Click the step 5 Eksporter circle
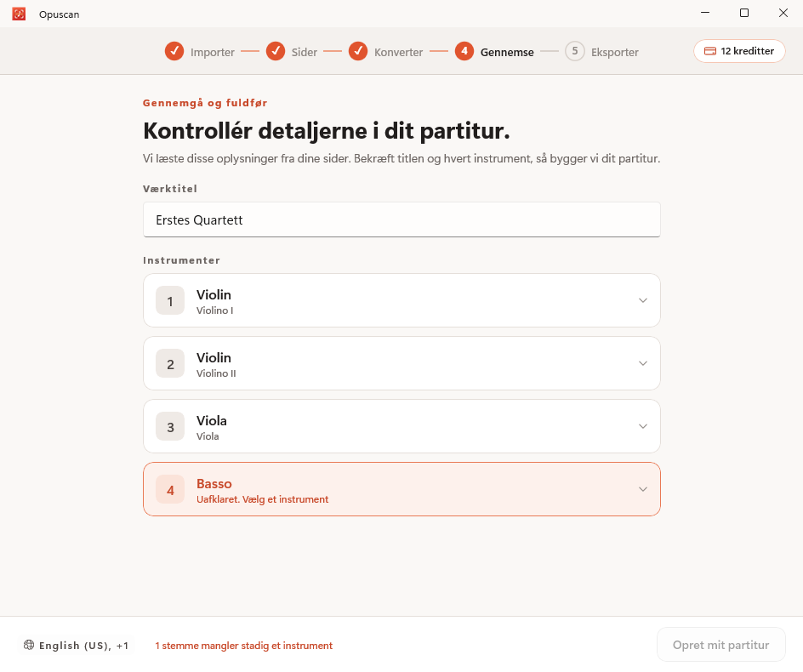 point(575,51)
